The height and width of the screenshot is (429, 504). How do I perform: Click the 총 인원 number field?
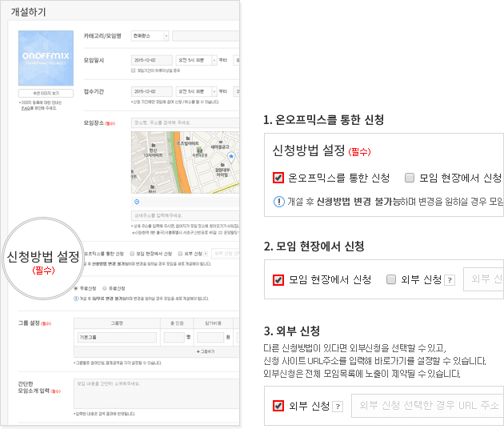click(x=174, y=337)
